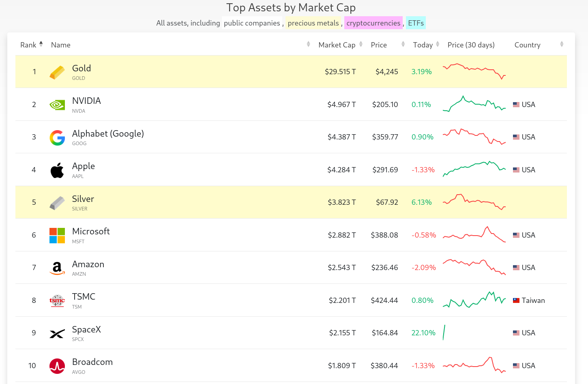Screen dimensions: 588x384
Task: Open the Broadcom company page
Action: pyautogui.click(x=92, y=362)
